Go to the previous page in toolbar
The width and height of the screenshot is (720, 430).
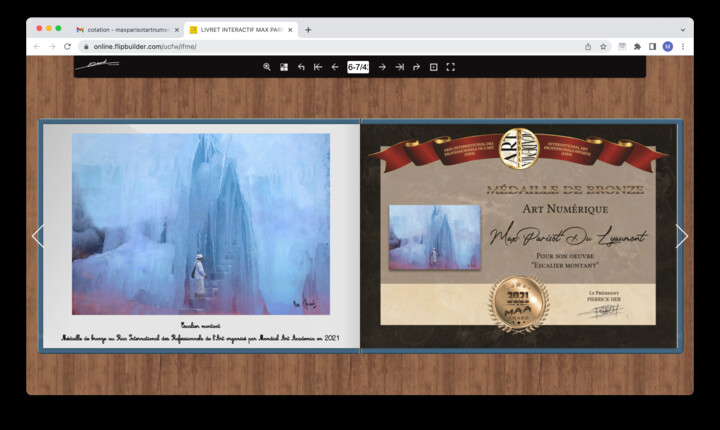pos(335,67)
